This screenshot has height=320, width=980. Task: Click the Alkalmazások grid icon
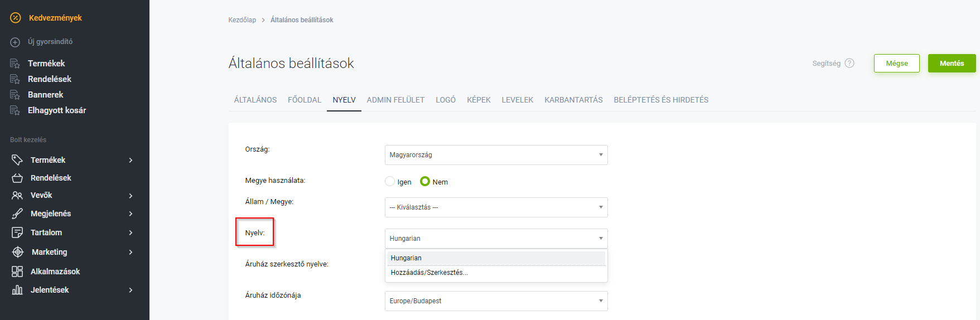point(17,271)
